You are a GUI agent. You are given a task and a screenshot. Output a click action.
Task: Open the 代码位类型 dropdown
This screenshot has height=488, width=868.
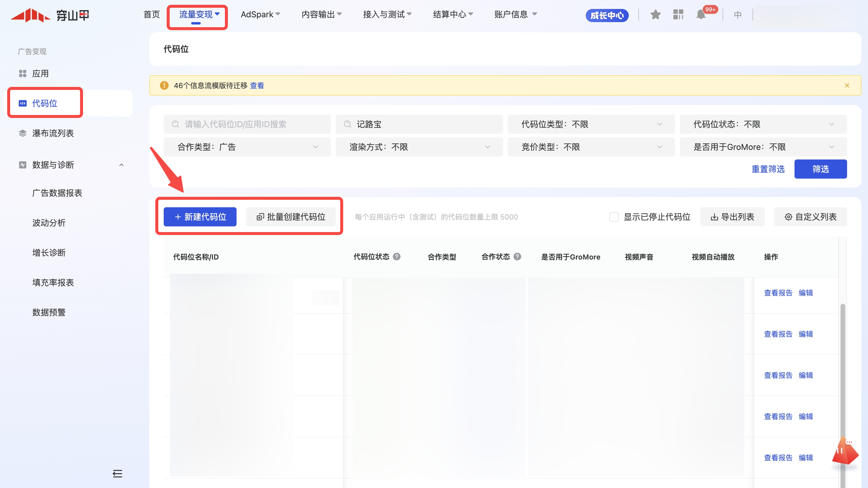(591, 124)
